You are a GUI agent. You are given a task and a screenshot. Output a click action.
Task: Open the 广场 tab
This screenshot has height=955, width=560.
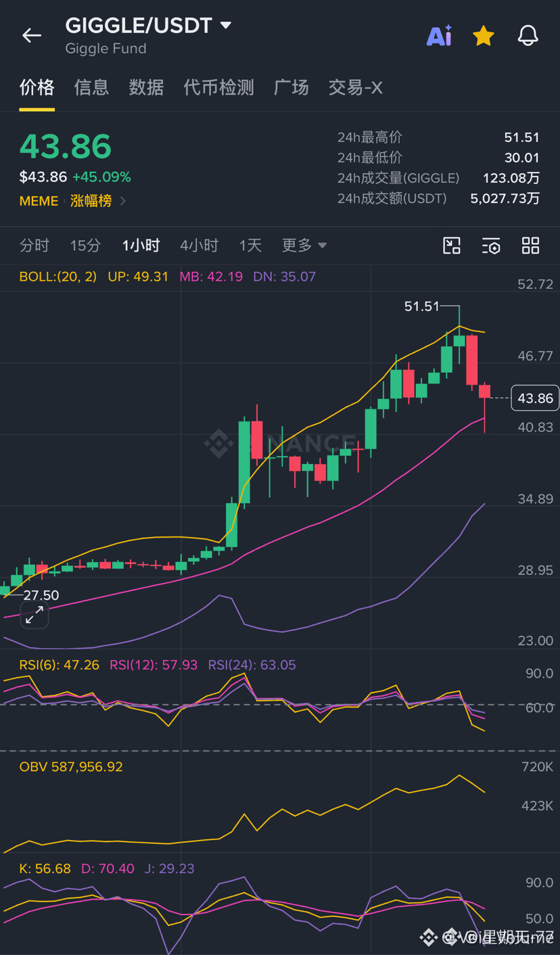pyautogui.click(x=291, y=87)
